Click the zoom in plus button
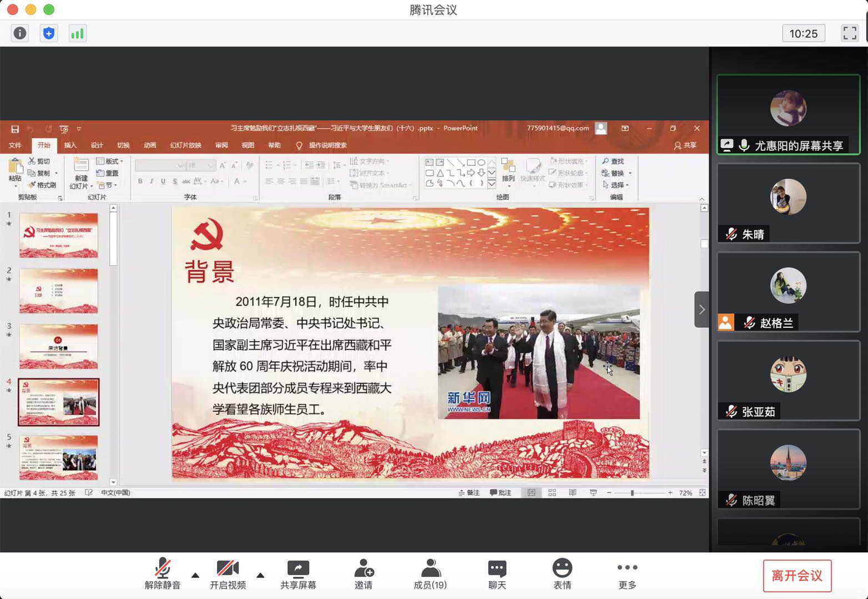 click(670, 493)
